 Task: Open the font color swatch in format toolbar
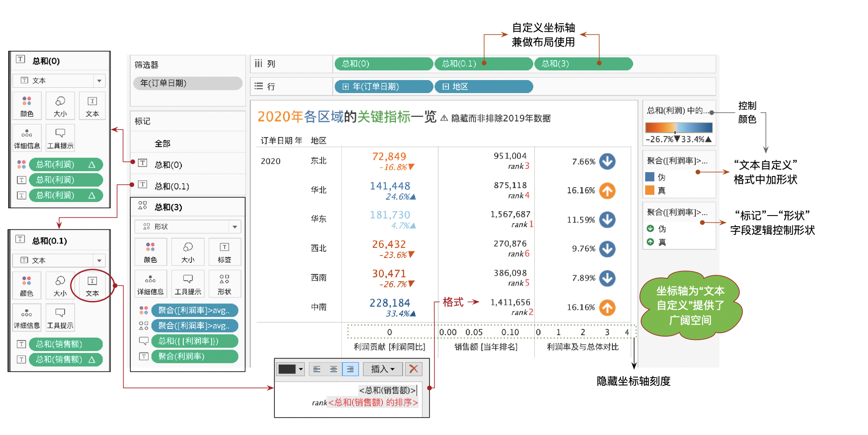[290, 369]
